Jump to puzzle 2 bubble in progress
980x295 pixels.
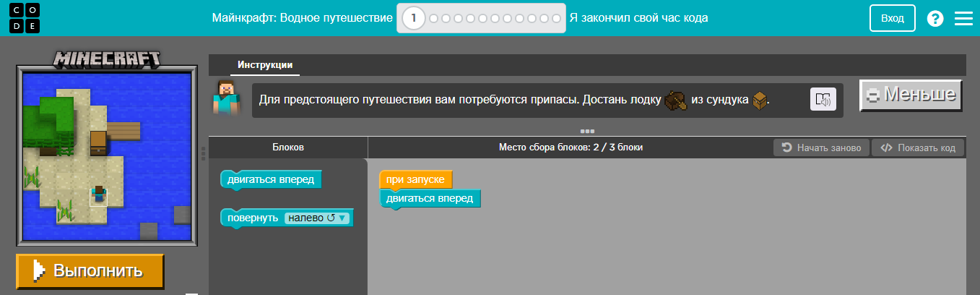pyautogui.click(x=434, y=19)
